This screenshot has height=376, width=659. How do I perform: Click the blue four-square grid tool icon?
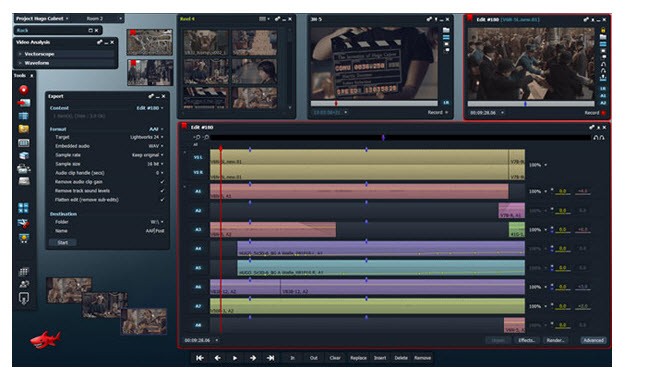(24, 208)
